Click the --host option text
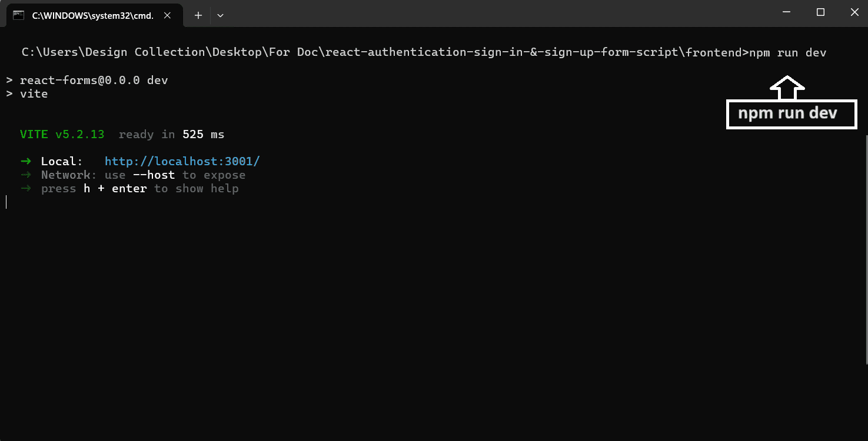The width and height of the screenshot is (868, 441). tap(154, 175)
